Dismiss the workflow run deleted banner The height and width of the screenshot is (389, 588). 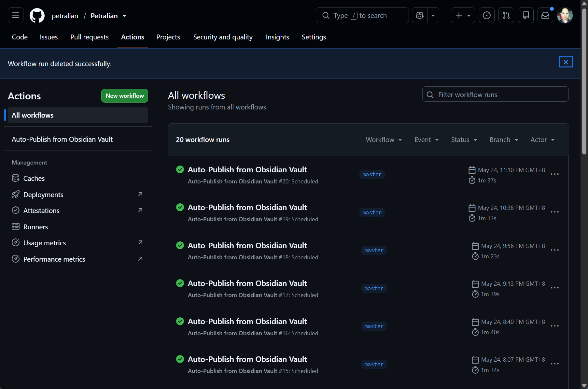[x=566, y=62]
